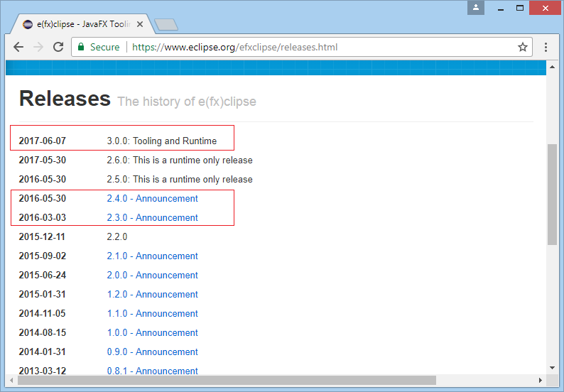Click the text 3.0.0: Tooling and Runtime
This screenshot has width=564, height=392.
(x=162, y=141)
